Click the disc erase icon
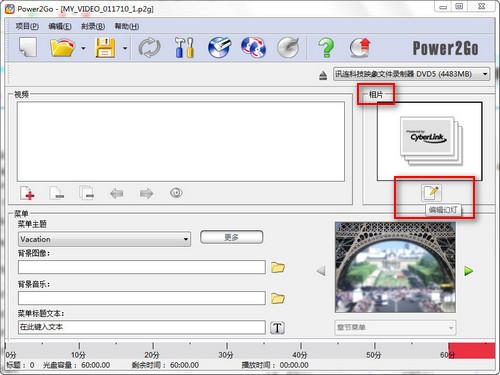The width and height of the screenshot is (500, 375). [219, 48]
